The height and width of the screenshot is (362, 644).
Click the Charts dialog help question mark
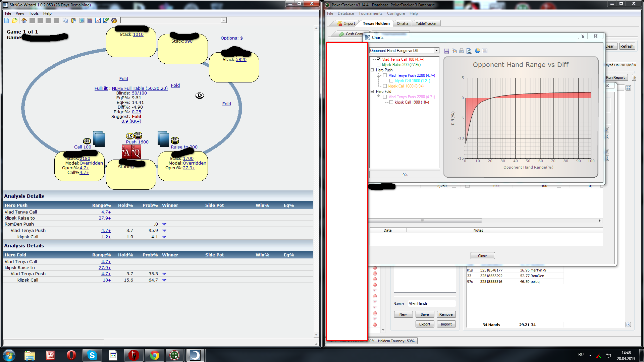click(x=583, y=36)
